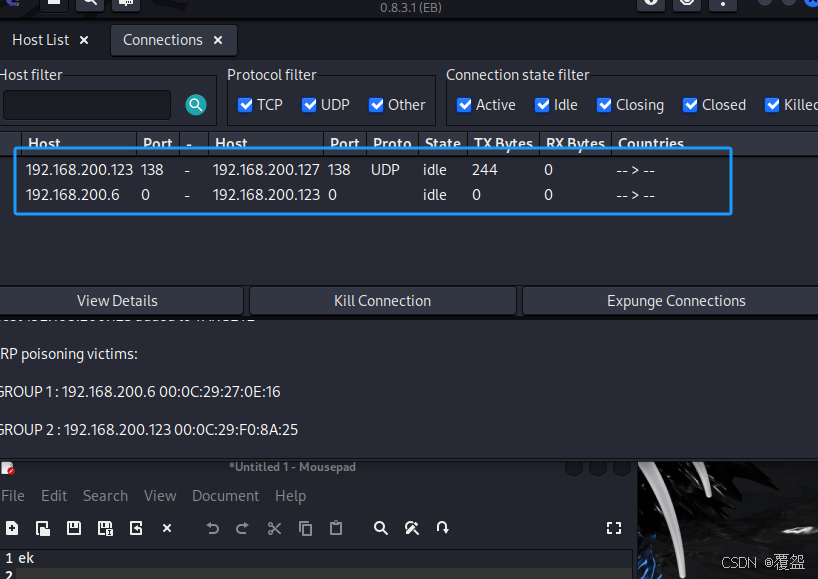Click the Mousepad app icon in title bar
The height and width of the screenshot is (579, 818).
coord(8,468)
